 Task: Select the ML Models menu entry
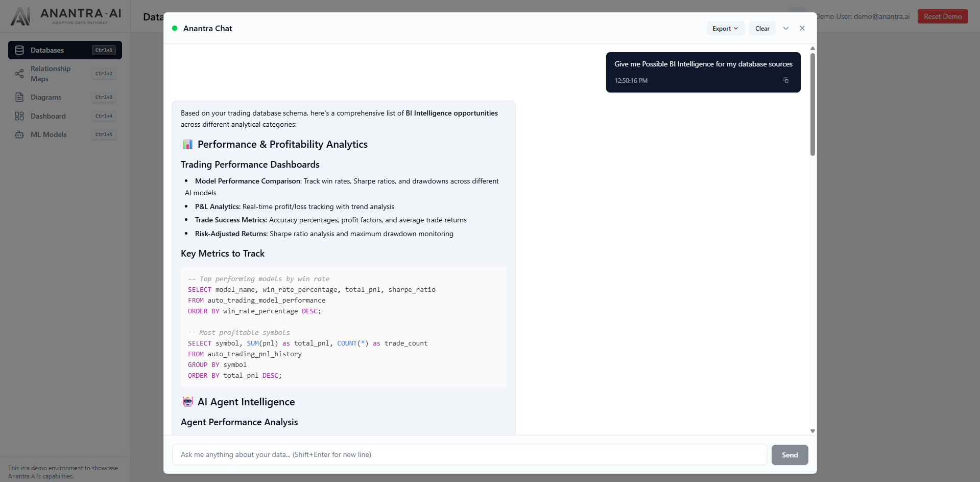click(48, 134)
